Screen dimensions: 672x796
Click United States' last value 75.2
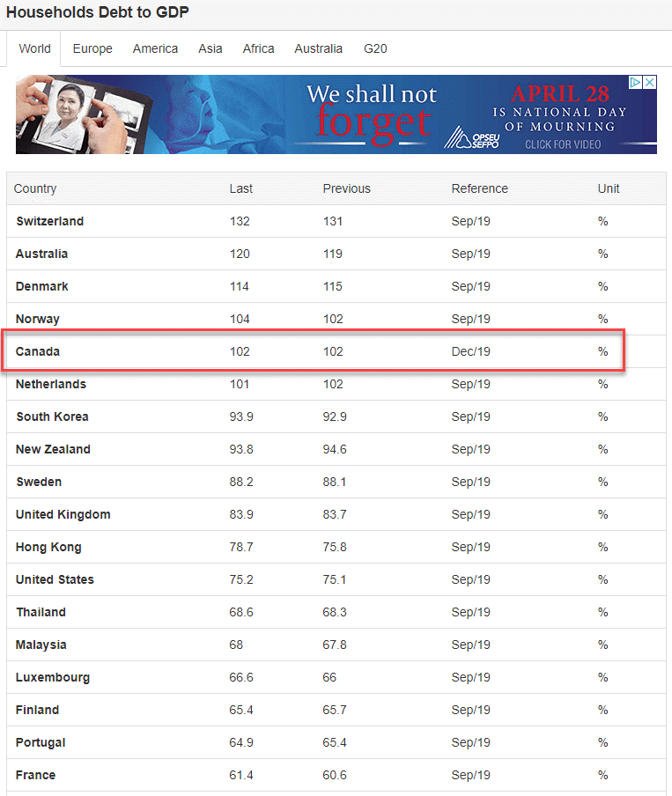tap(241, 579)
